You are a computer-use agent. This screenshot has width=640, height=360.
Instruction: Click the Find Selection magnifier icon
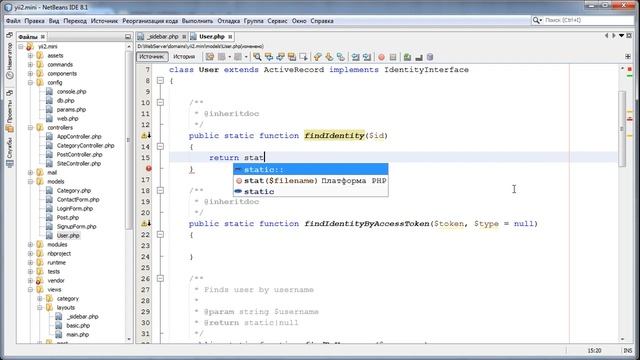[x=257, y=57]
